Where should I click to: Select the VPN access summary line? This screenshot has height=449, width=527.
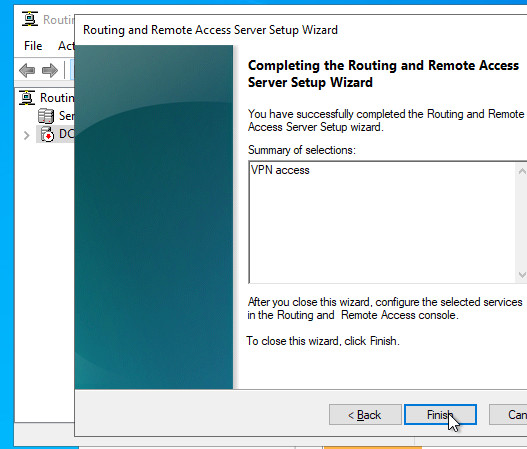[280, 170]
